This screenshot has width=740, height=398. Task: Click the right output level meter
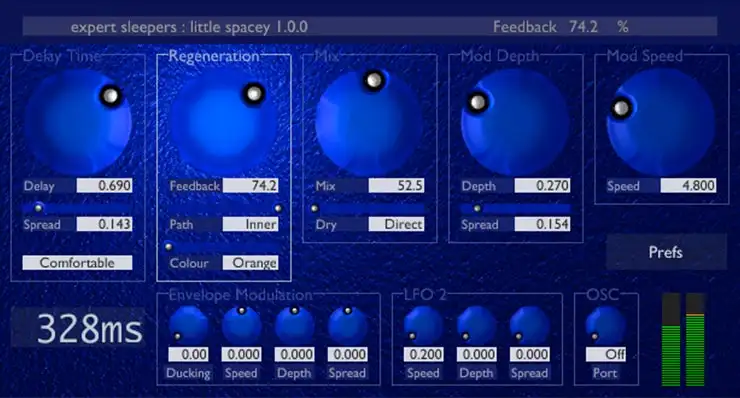tap(695, 339)
